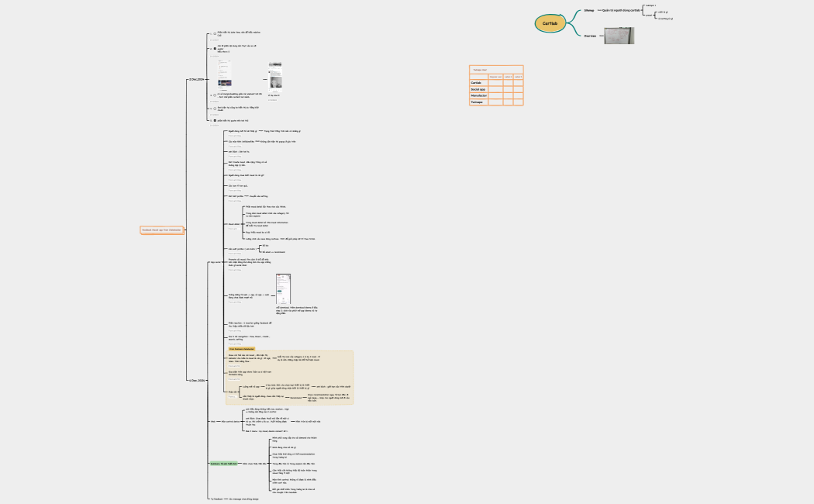814x504 pixels.
Task: Click the Overview branch node
Action: click(x=590, y=36)
